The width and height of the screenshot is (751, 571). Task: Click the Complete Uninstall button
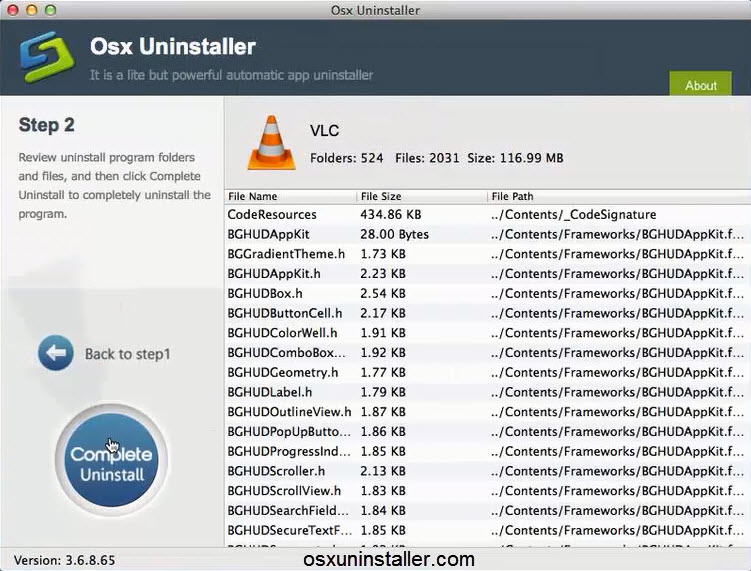click(111, 460)
